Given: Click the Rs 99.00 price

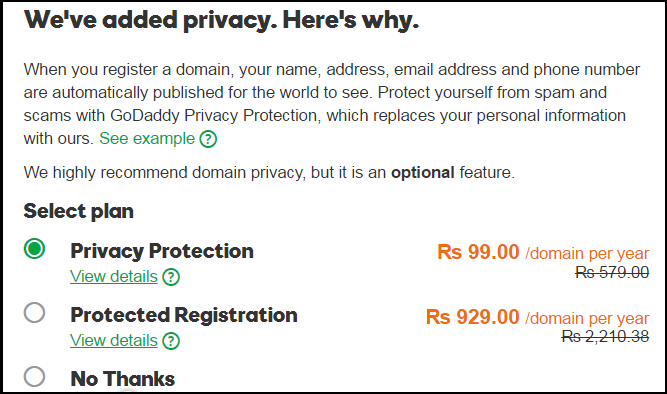Looking at the screenshot, I should [x=478, y=252].
